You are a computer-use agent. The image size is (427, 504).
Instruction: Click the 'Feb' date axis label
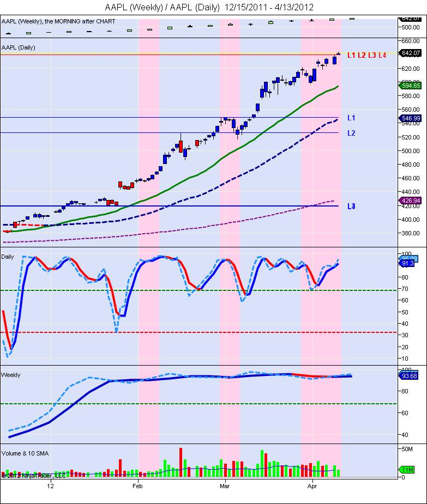137,486
